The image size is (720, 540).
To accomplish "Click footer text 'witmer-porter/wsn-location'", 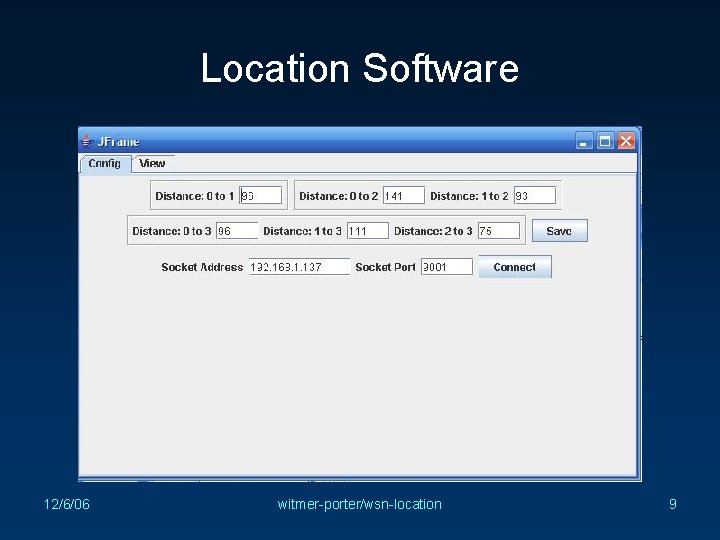I will point(360,504).
